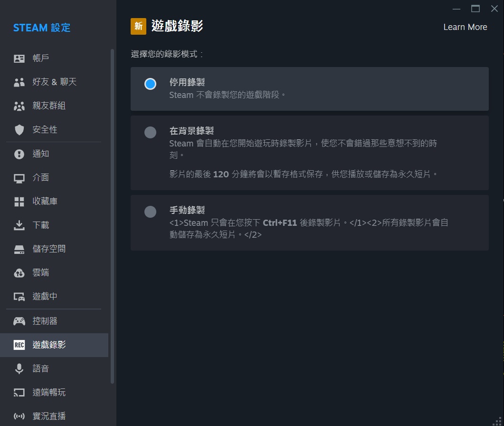Open the 雲端 cloud icon
The image size is (504, 426).
(19, 273)
